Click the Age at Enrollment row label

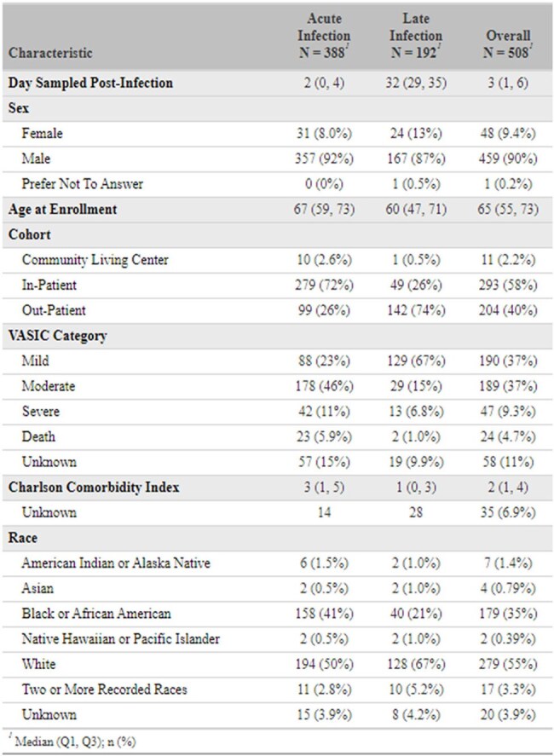coord(63,210)
